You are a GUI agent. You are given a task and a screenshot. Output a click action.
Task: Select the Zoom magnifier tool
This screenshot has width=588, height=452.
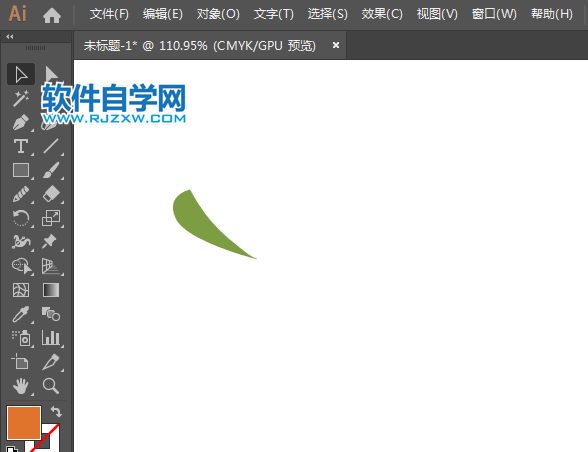coord(51,386)
